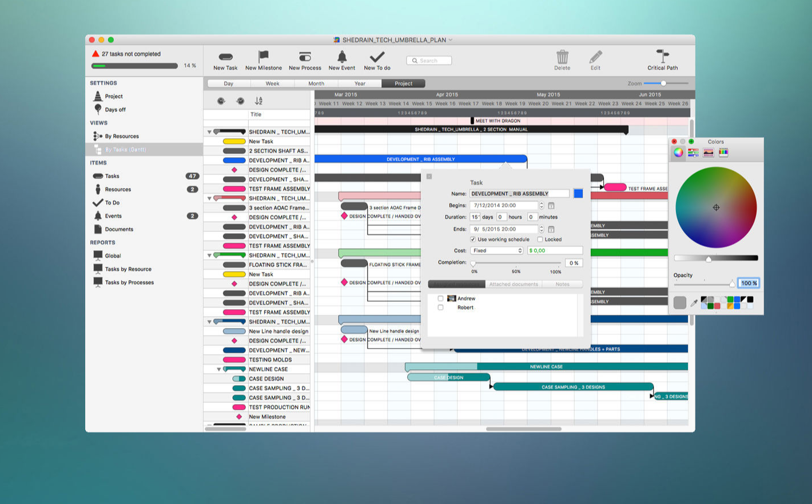This screenshot has height=504, width=812.
Task: Open the Notes tab in Task popup
Action: tap(562, 284)
